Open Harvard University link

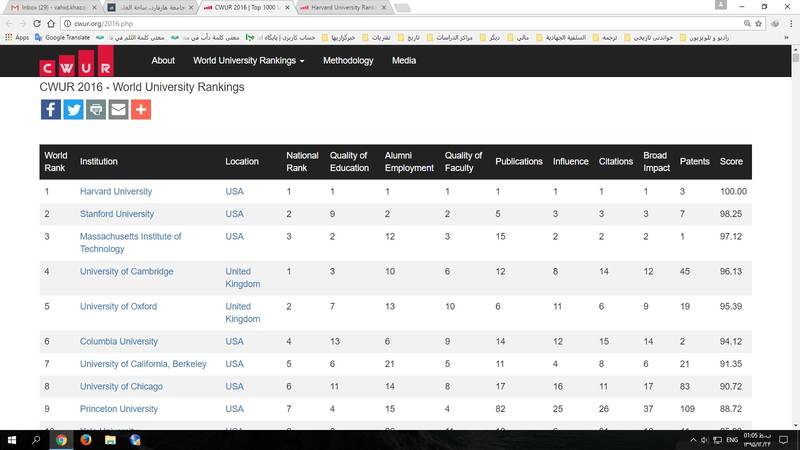coord(116,191)
